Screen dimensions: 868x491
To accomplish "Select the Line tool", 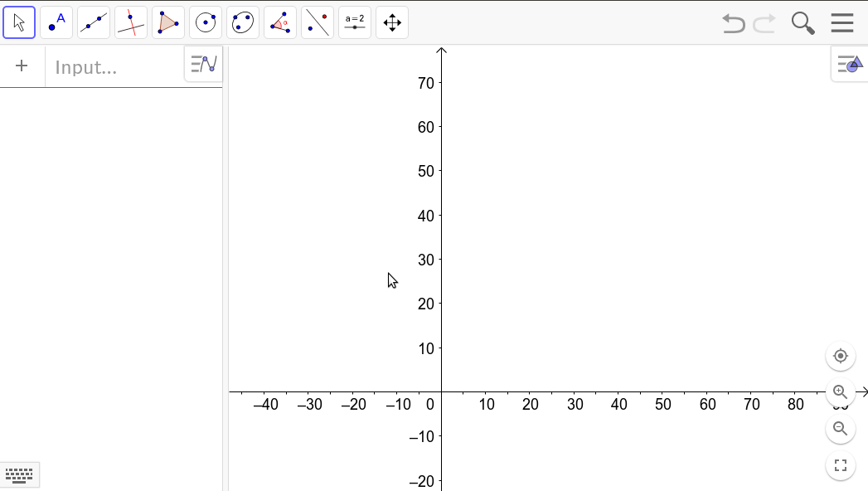I will coord(93,22).
